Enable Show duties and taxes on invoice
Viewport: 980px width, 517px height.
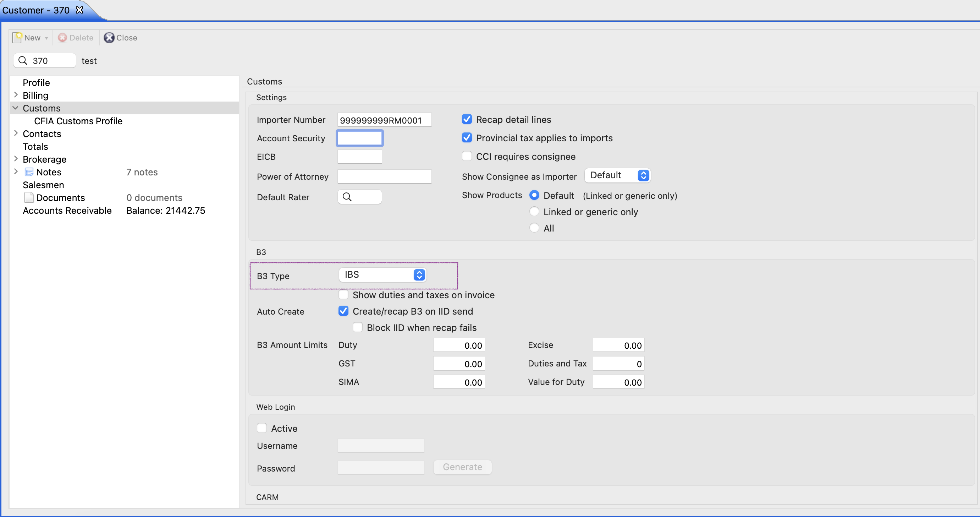click(343, 295)
